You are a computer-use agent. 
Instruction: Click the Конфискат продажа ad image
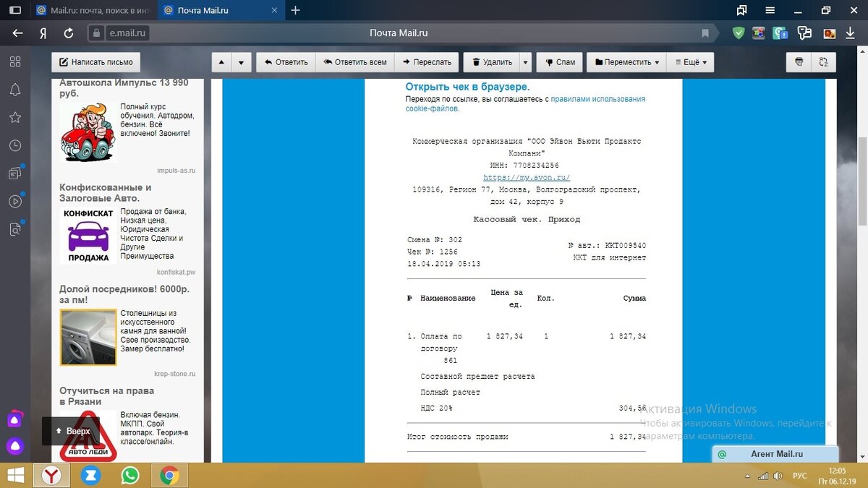click(88, 236)
